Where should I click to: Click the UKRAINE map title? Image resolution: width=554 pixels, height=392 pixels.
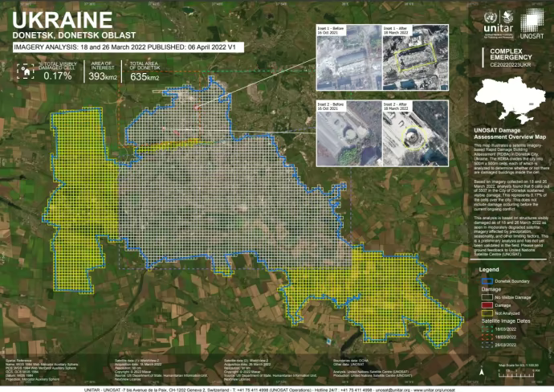(x=63, y=20)
